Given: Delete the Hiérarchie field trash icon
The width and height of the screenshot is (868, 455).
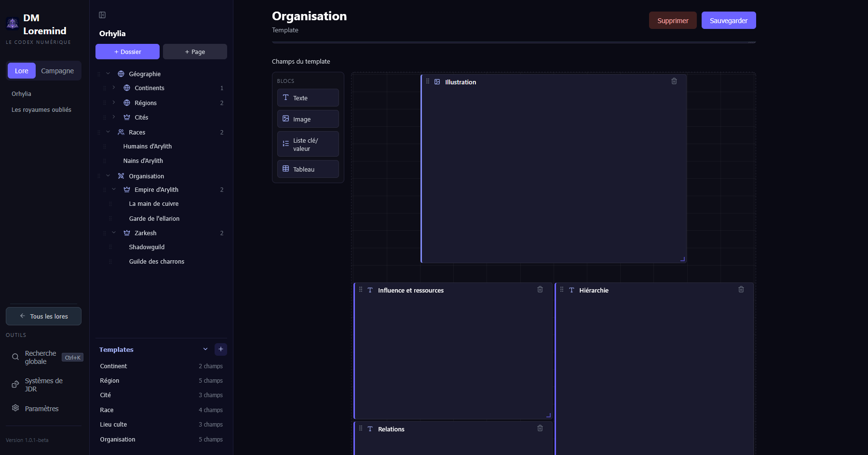Looking at the screenshot, I should pyautogui.click(x=741, y=290).
